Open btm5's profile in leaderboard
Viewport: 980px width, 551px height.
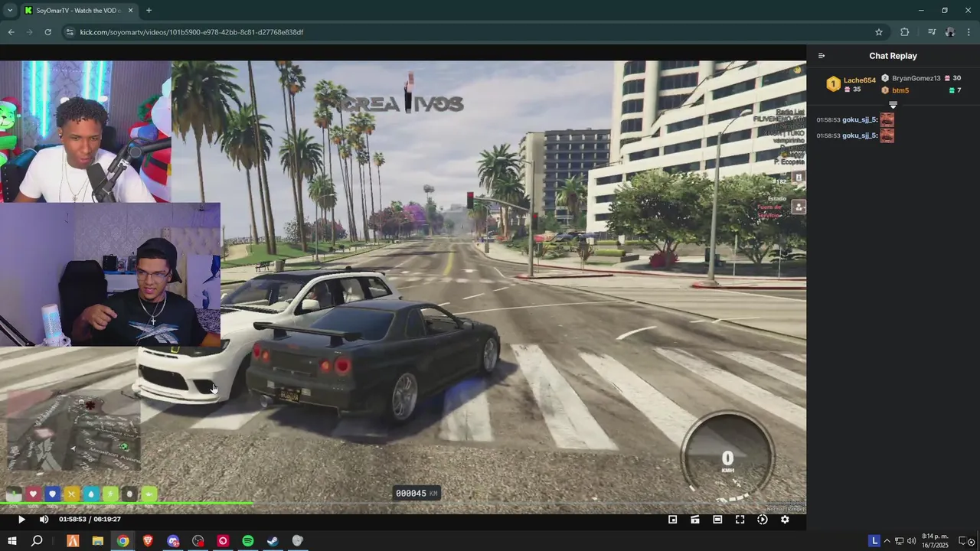tap(900, 90)
